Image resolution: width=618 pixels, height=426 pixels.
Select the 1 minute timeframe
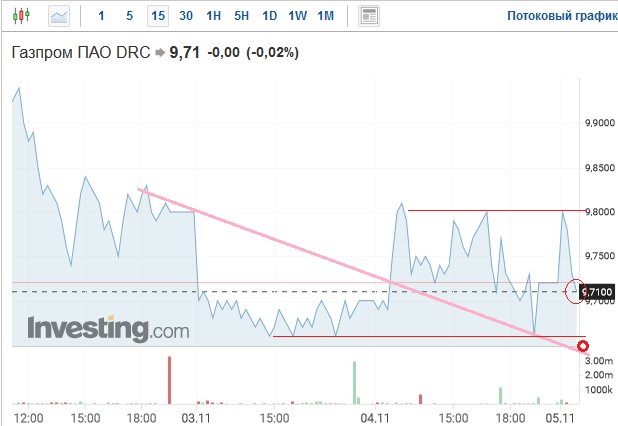click(101, 16)
